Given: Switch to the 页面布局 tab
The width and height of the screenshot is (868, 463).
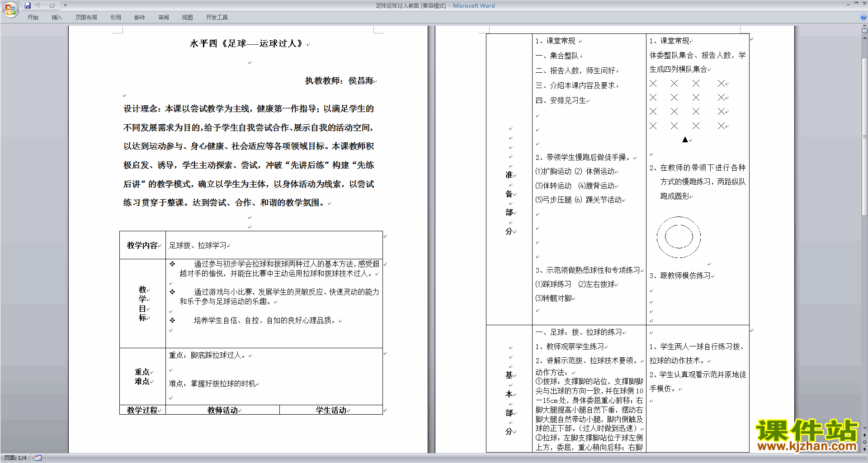Looking at the screenshot, I should coord(86,18).
